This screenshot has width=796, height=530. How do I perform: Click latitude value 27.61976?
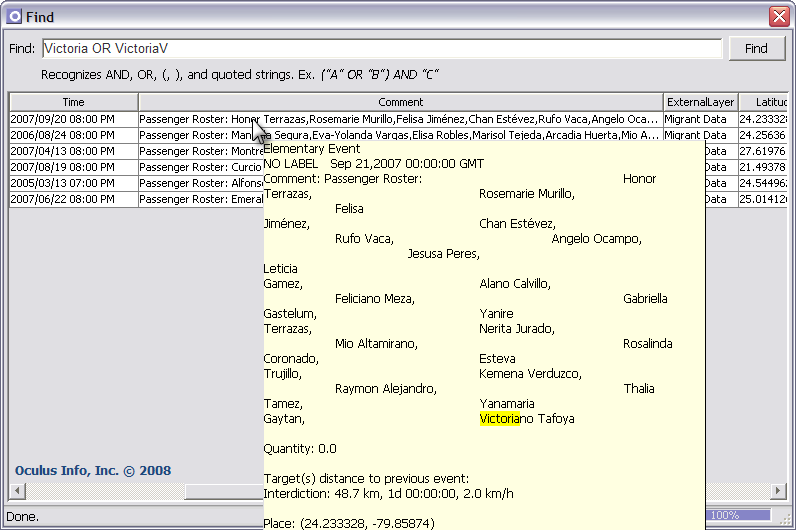(763, 151)
